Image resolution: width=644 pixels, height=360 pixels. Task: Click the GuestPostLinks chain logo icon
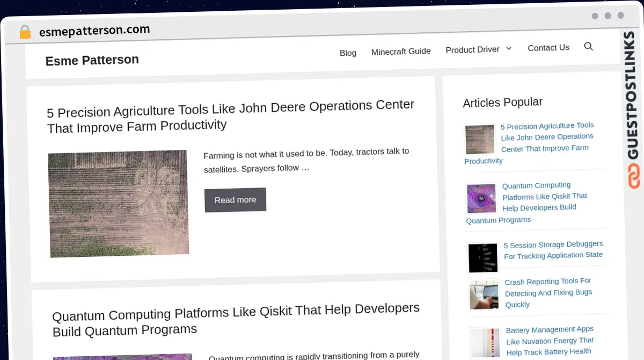pos(634,177)
